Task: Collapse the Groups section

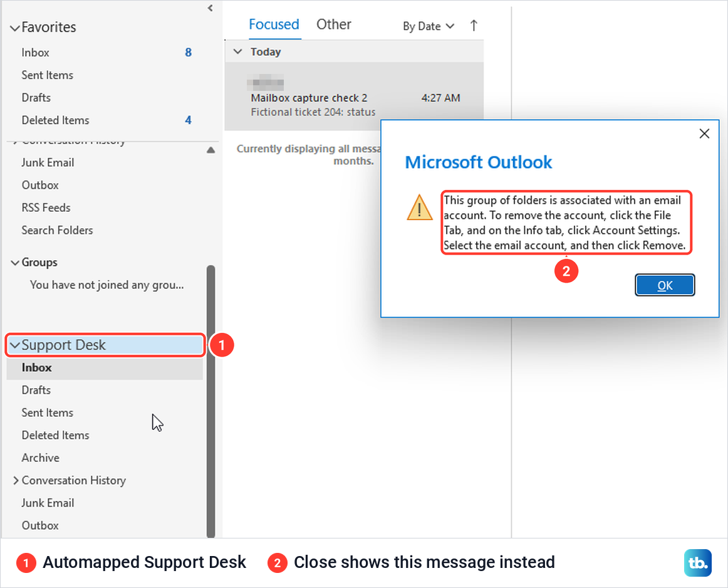Action: coord(15,263)
